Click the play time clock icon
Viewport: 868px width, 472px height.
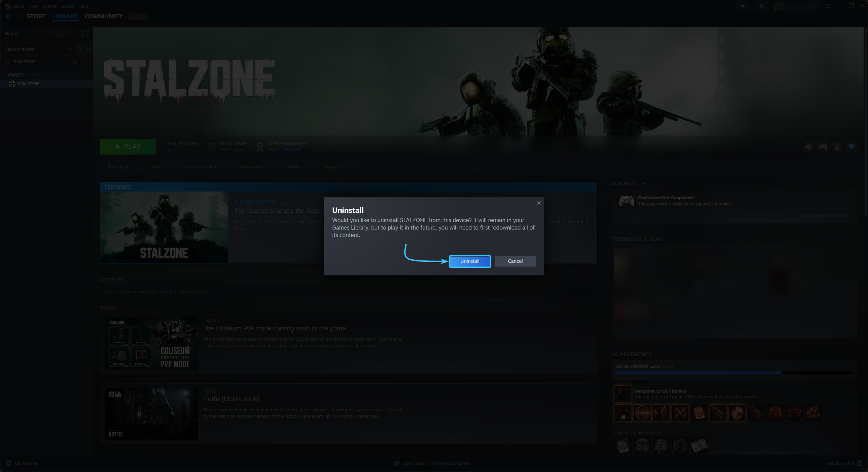[211, 147]
